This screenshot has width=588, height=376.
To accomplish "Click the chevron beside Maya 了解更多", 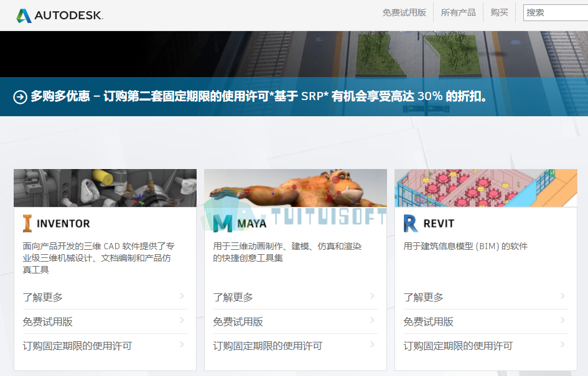I will point(373,296).
